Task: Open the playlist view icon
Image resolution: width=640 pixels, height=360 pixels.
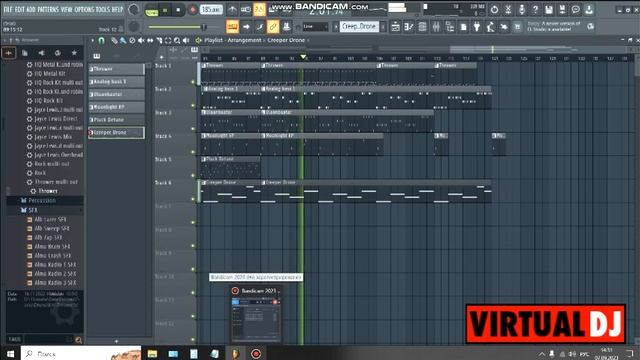Action: click(x=395, y=27)
